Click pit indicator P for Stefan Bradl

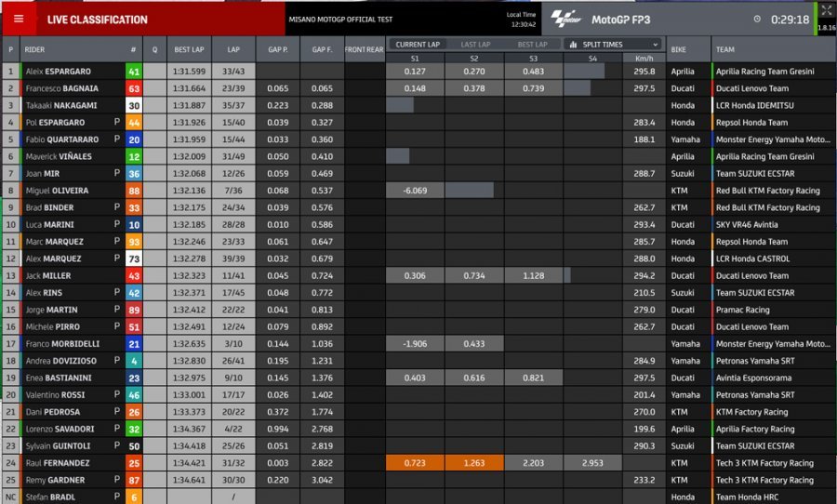point(117,497)
